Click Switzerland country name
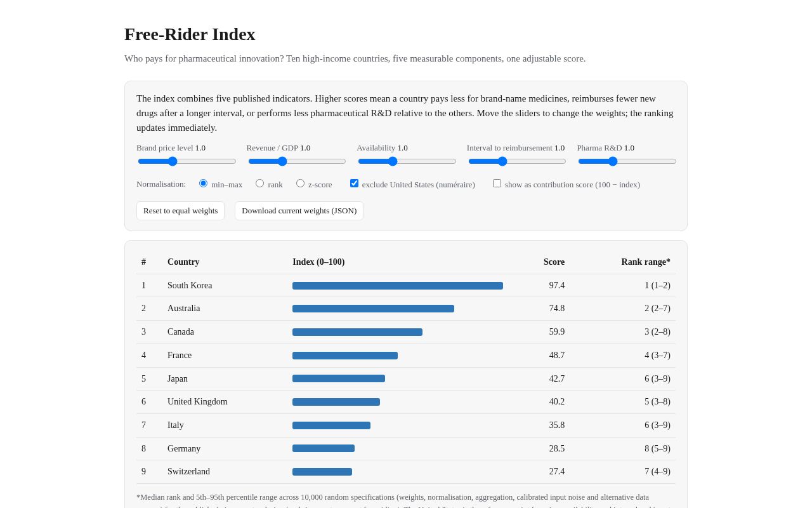The image size is (812, 508). [x=188, y=472]
